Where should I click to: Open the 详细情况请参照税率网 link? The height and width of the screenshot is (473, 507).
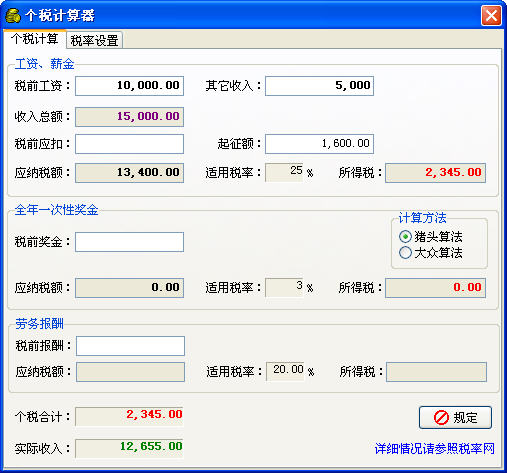pyautogui.click(x=435, y=449)
